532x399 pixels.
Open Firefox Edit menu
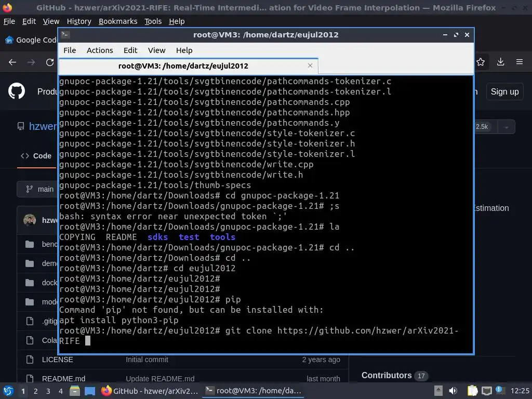click(x=29, y=21)
